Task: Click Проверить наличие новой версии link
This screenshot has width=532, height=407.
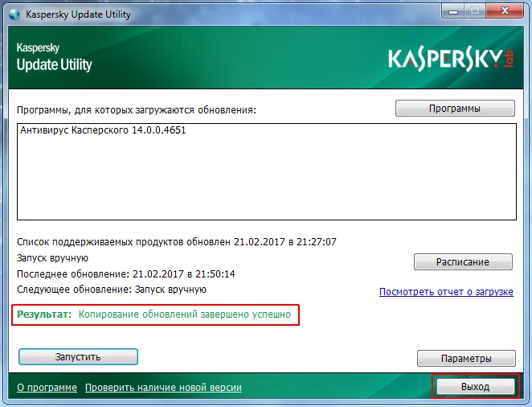Action: click(x=163, y=388)
